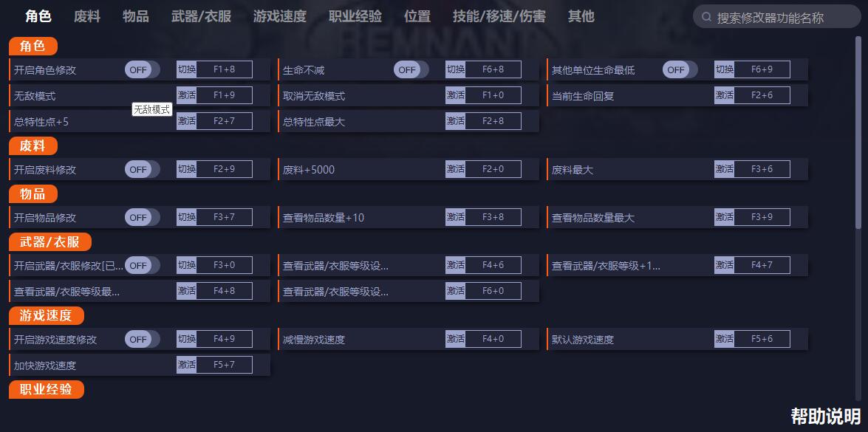Viewport: 868px width, 432px height.
Task: Click the 游戏速度 section header label
Action: coord(46,316)
